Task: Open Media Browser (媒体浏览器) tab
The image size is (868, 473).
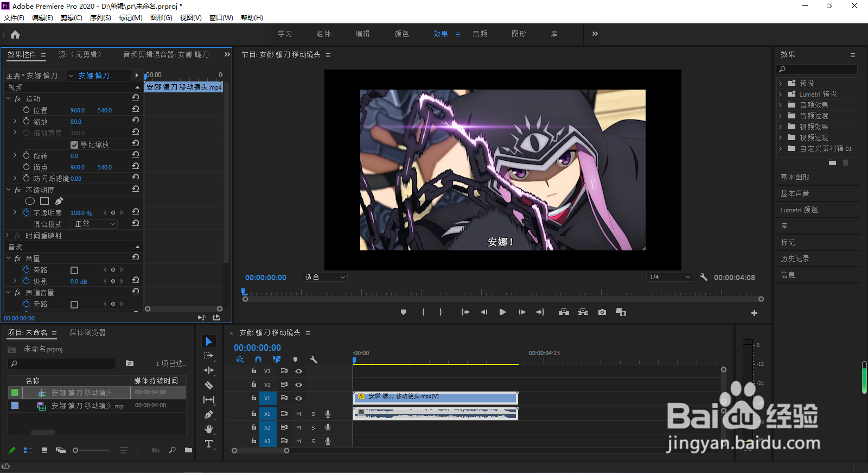Action: pyautogui.click(x=88, y=332)
